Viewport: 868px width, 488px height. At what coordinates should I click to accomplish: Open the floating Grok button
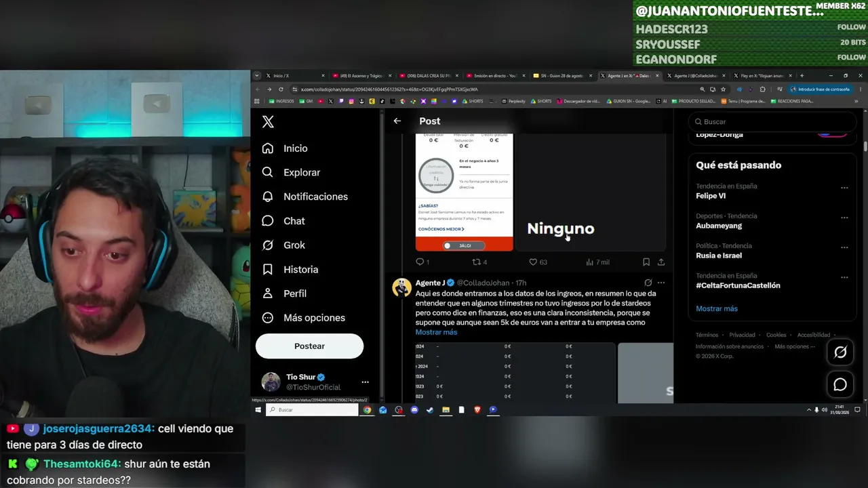[840, 352]
